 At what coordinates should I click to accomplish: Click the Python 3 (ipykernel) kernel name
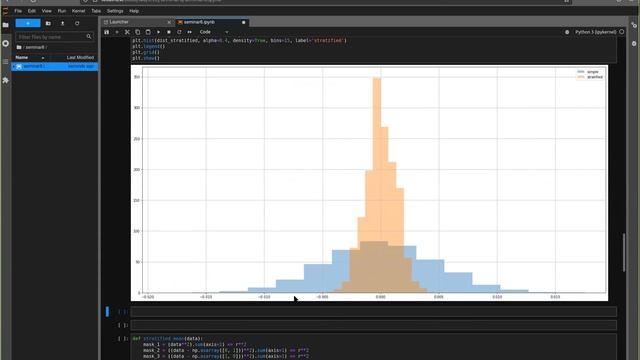pyautogui.click(x=596, y=32)
